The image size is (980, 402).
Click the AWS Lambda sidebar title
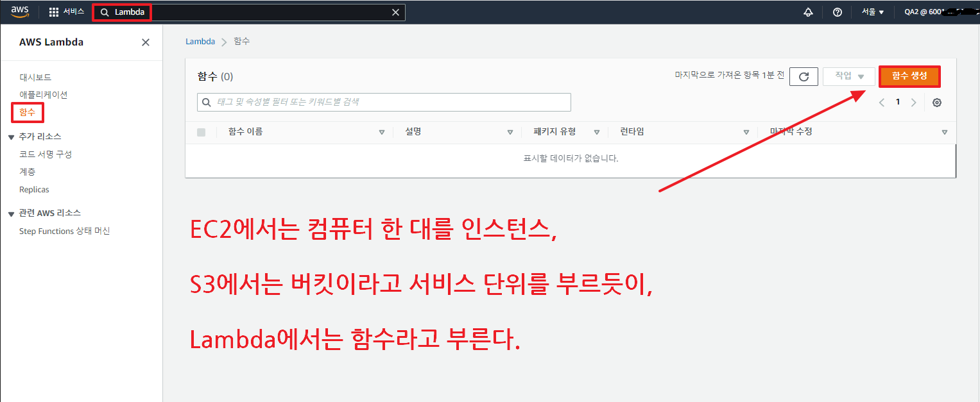click(x=51, y=42)
